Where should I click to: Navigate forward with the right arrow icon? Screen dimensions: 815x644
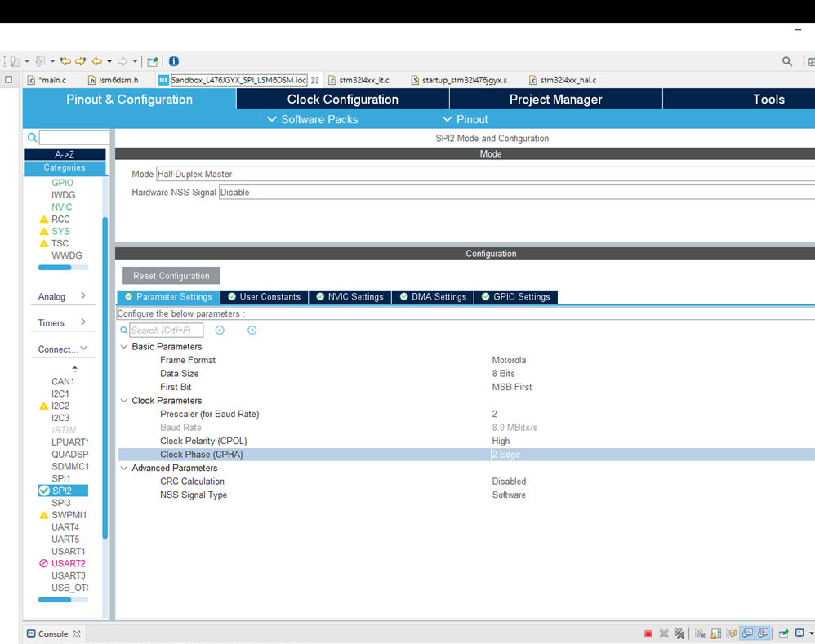[122, 61]
